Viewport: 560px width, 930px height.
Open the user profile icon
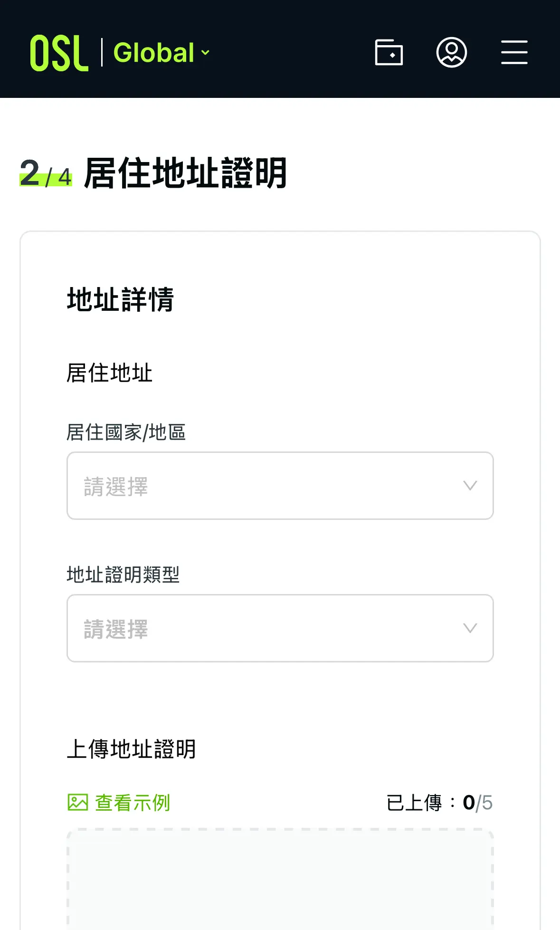point(451,52)
